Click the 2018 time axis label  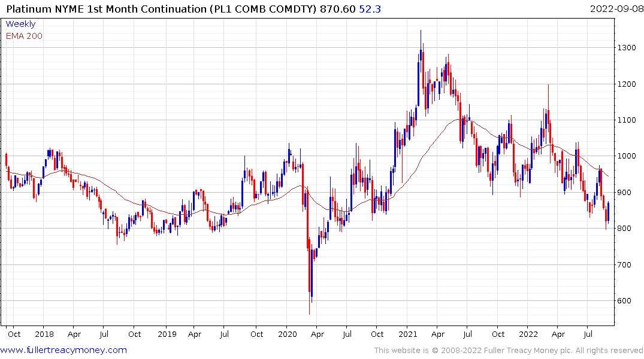click(x=44, y=334)
